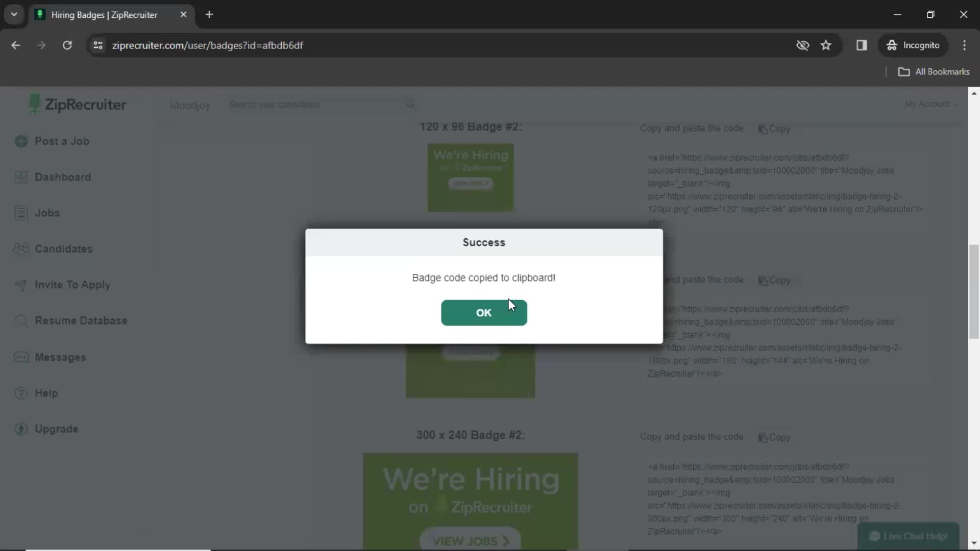980x551 pixels.
Task: Expand the My Account dropdown
Action: click(x=932, y=104)
